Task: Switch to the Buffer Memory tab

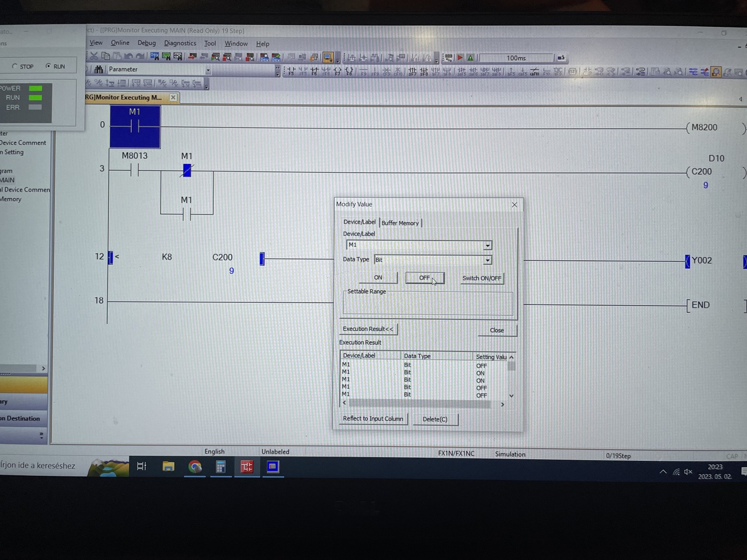Action: coord(400,223)
